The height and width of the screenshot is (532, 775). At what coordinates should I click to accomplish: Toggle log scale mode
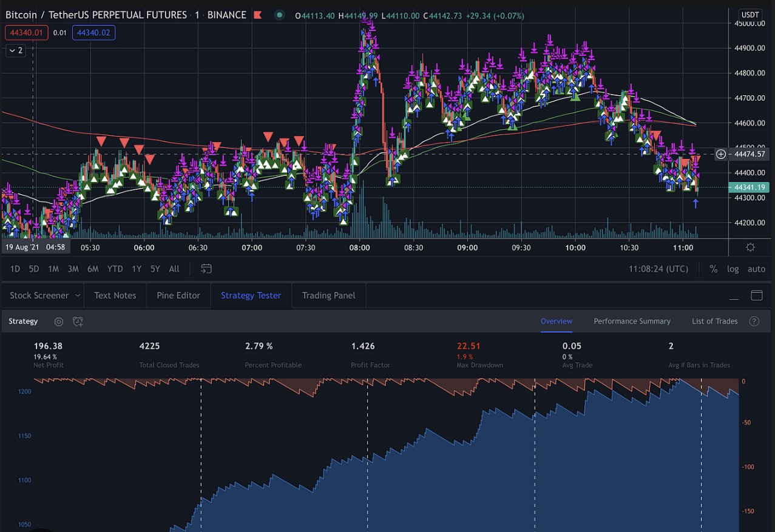[733, 269]
